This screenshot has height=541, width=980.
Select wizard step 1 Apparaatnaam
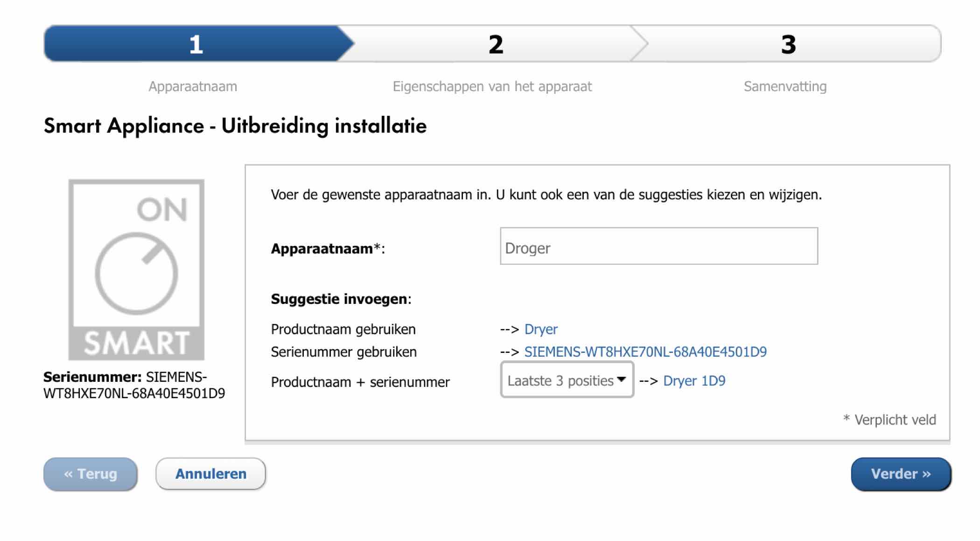coord(196,44)
